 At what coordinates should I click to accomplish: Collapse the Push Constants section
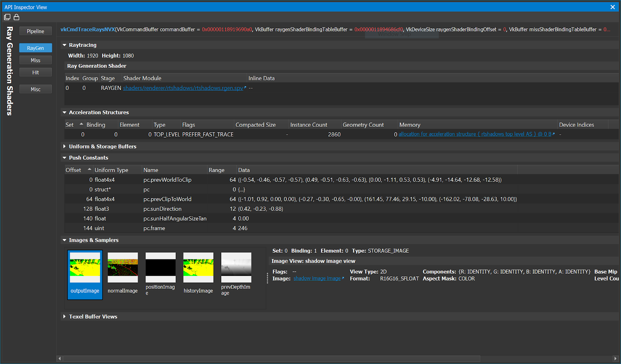coord(64,158)
